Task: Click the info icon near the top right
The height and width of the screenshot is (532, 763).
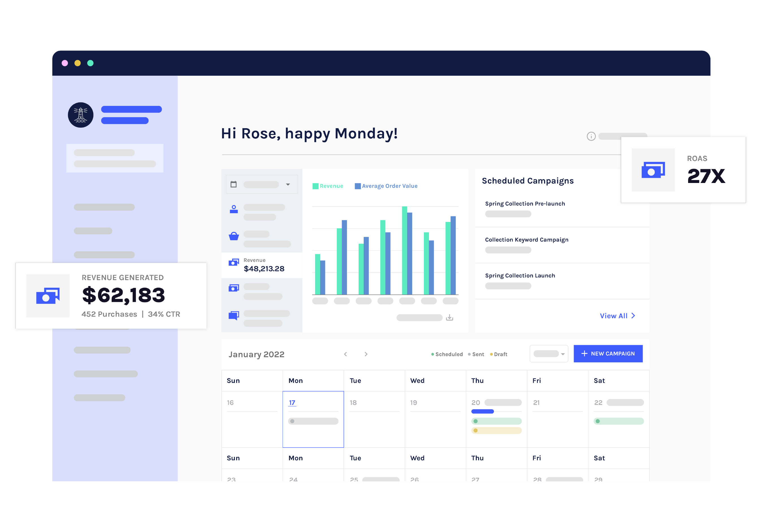Action: pos(591,136)
